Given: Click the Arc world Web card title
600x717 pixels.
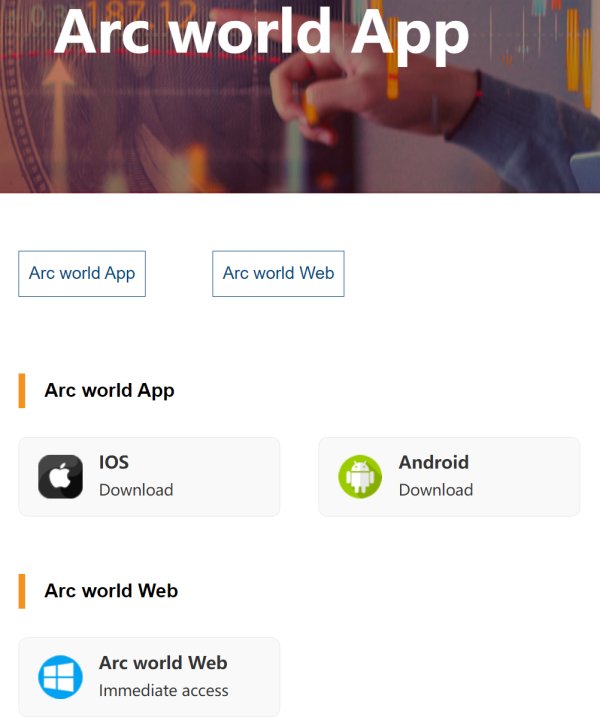Looking at the screenshot, I should pos(163,663).
